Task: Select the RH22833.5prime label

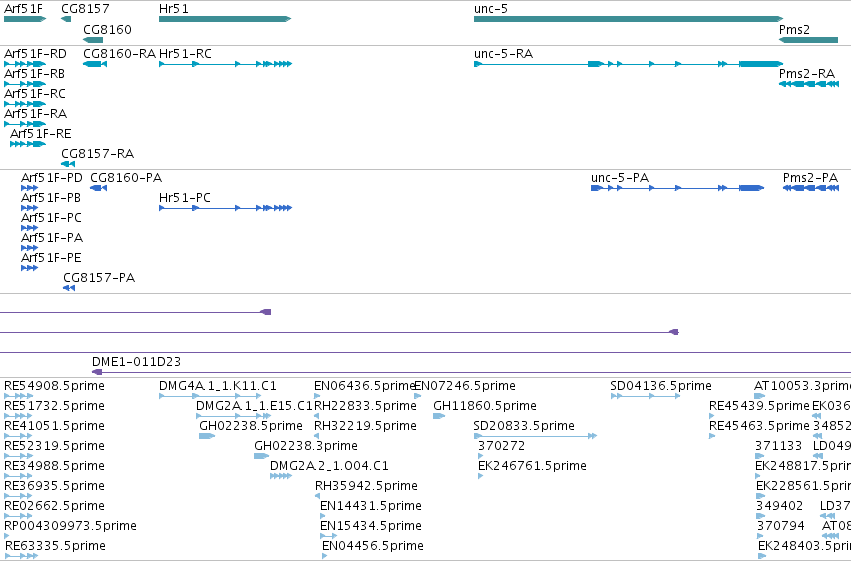Action: point(365,406)
